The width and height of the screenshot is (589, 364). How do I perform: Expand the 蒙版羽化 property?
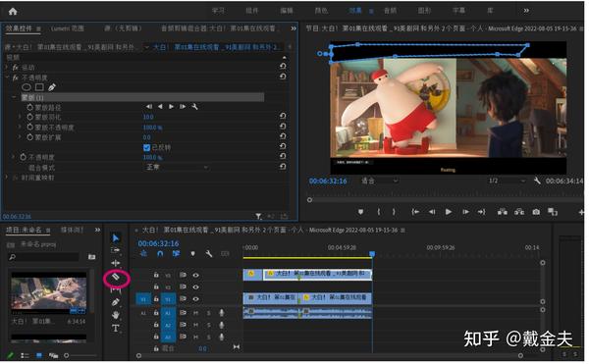coord(20,117)
